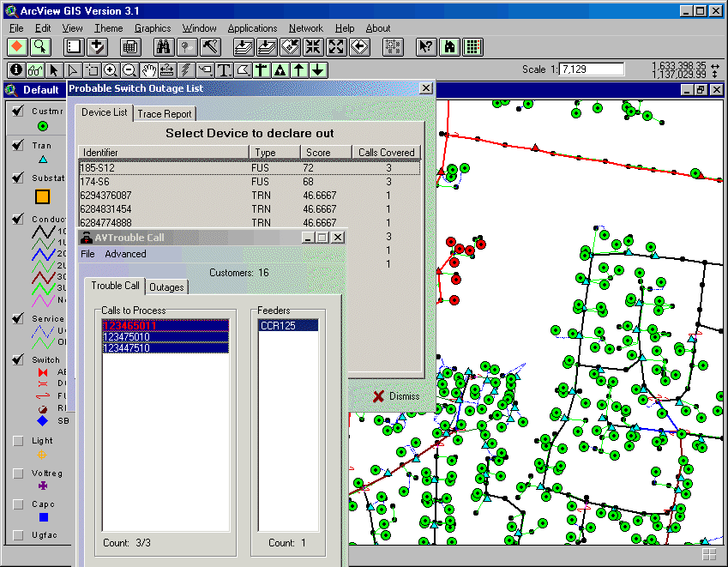Select the magnifier Zoom In tool
Screen dimensions: 728x567
coord(111,70)
